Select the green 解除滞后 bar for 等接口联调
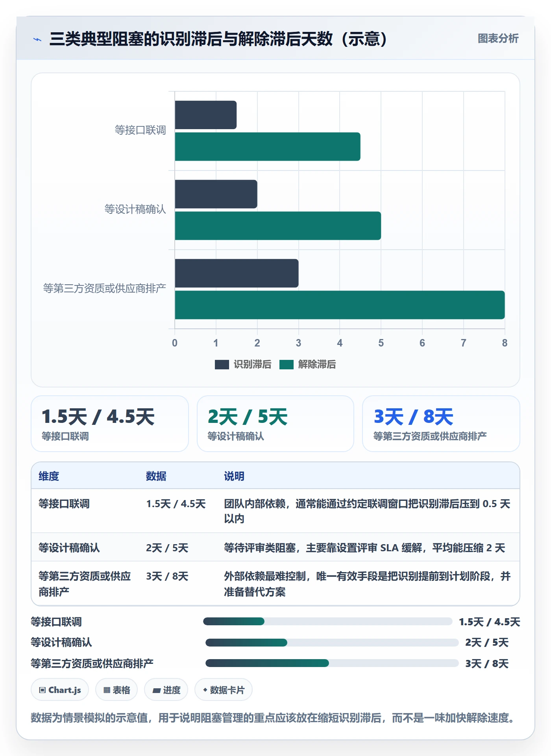This screenshot has width=551, height=756. point(268,146)
